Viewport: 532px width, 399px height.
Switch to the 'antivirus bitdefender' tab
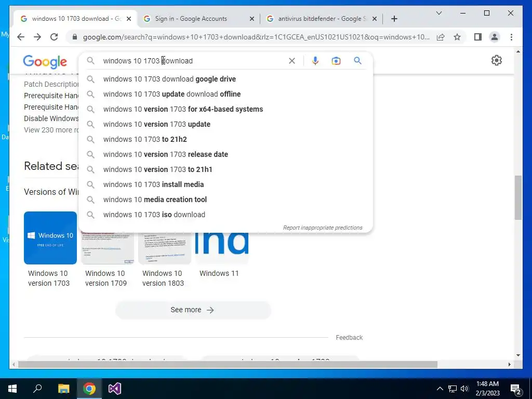(322, 19)
